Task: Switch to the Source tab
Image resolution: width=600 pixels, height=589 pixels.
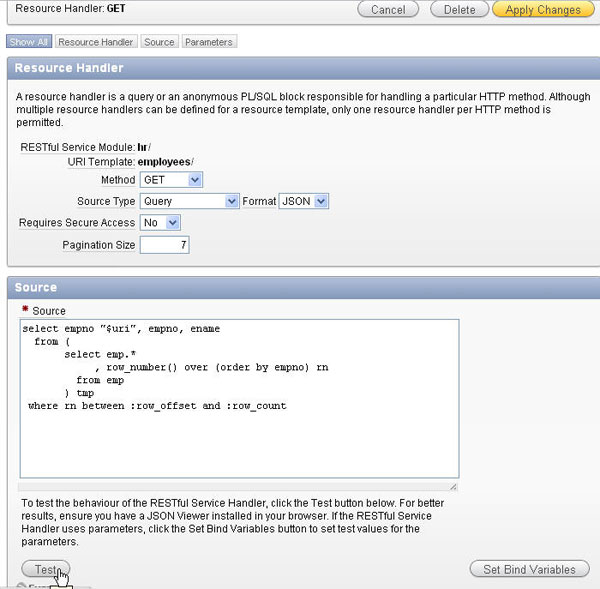Action: click(x=159, y=42)
